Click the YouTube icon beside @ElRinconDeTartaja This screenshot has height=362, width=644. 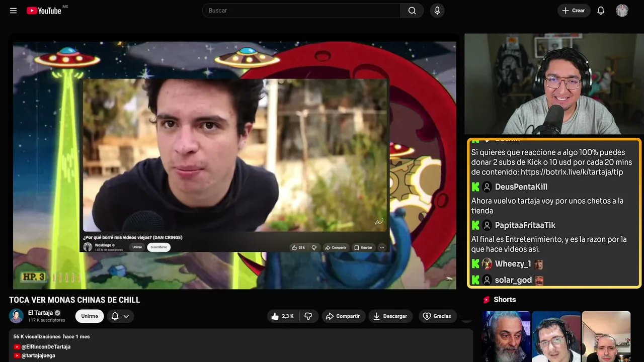tap(17, 347)
